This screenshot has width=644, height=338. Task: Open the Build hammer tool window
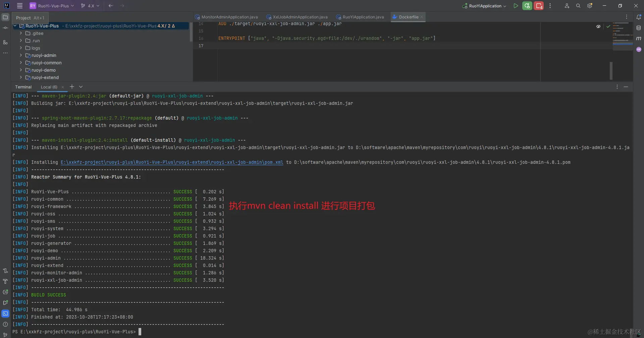pos(5,281)
